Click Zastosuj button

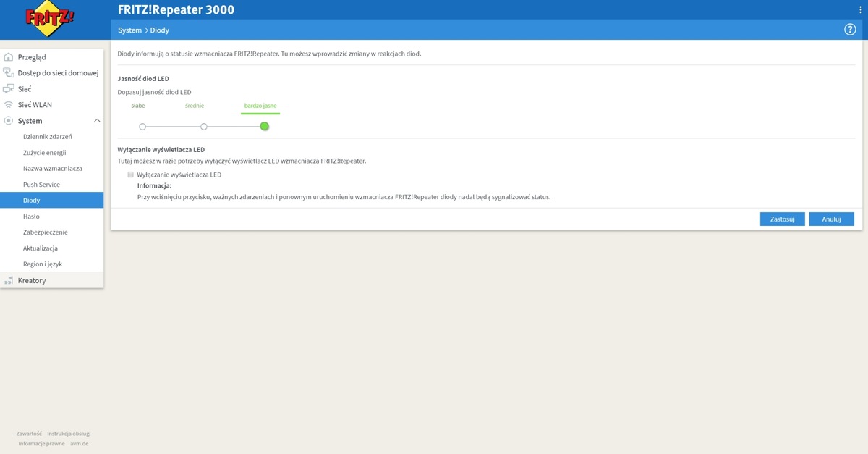[x=782, y=219]
